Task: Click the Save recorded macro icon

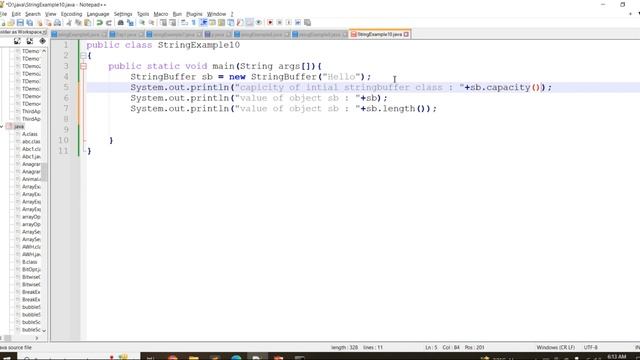Action: [307, 23]
